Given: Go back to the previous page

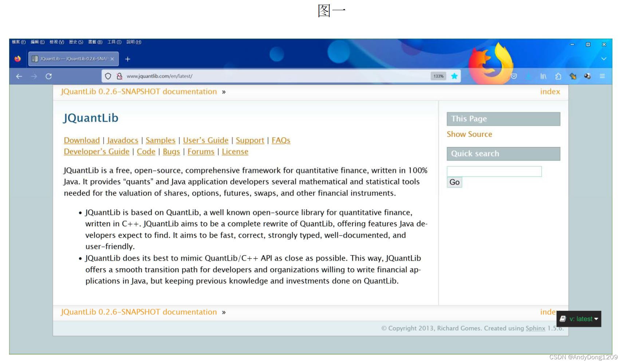Looking at the screenshot, I should click(19, 76).
